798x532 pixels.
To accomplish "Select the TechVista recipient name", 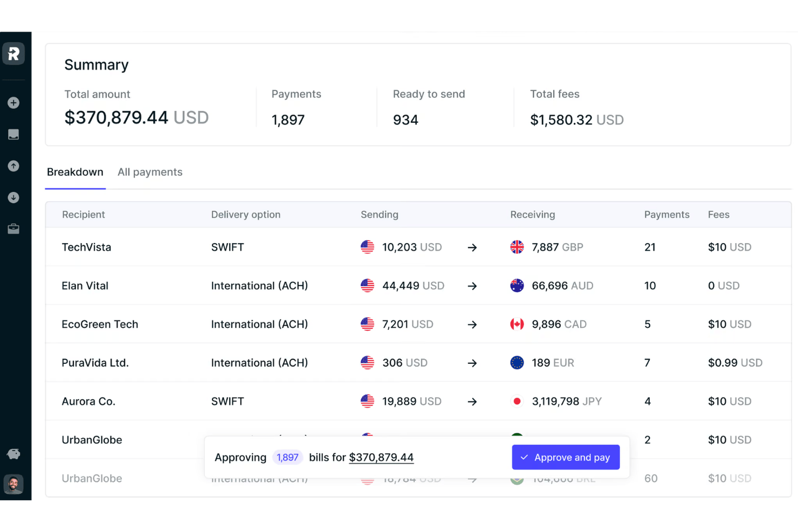I will (86, 247).
